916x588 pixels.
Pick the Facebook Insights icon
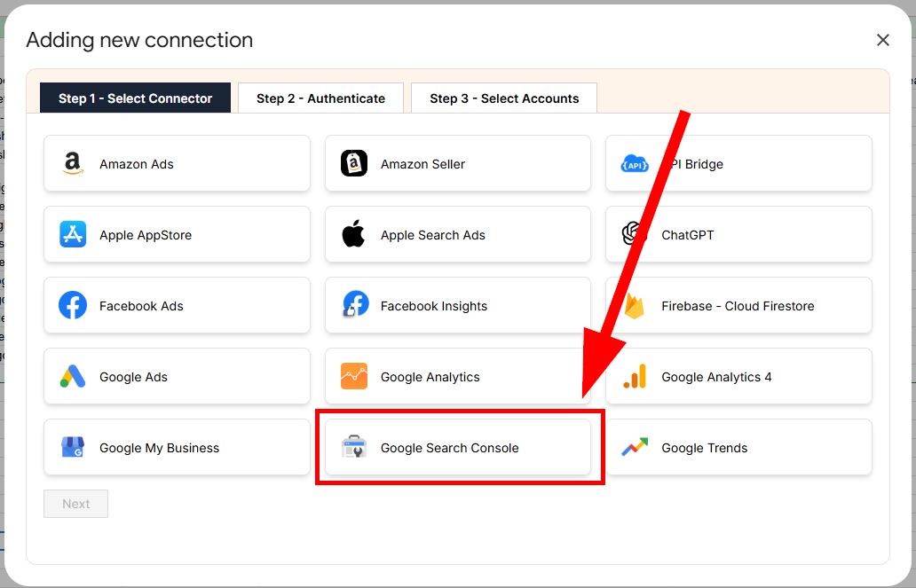click(355, 304)
